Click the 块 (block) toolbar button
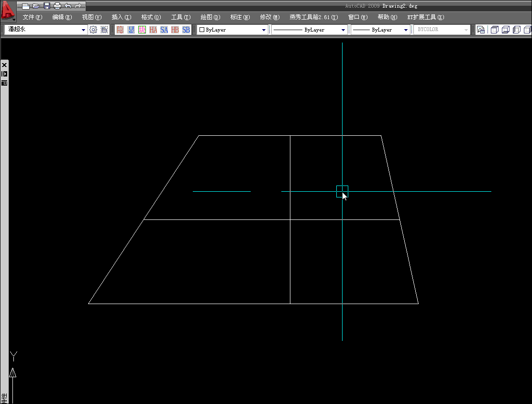This screenshot has height=404, width=532. [x=142, y=30]
